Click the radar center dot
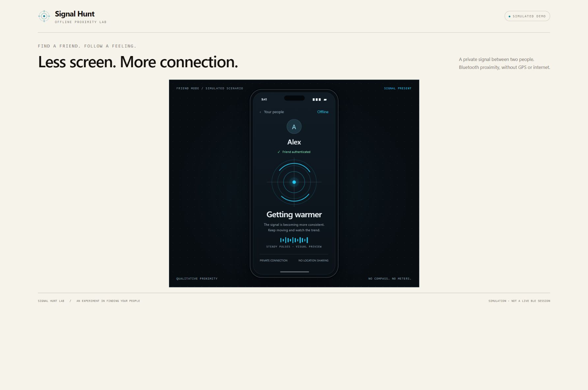This screenshot has width=588, height=390. click(x=294, y=182)
